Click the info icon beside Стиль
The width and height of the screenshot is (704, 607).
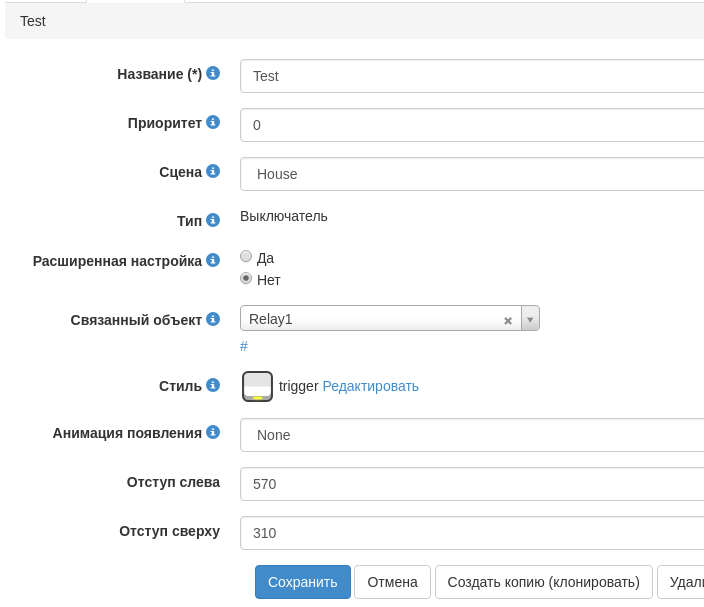(x=213, y=385)
